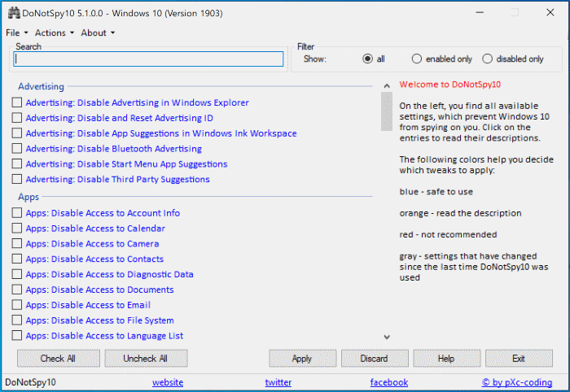
Task: Click scroll down arrow of settings list
Action: 387,337
